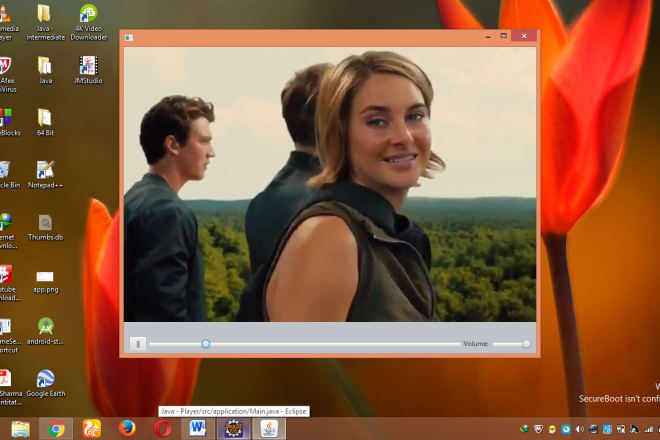Select the YouTube downloader desktop icon
Image resolution: width=660 pixels, height=440 pixels.
[8, 283]
